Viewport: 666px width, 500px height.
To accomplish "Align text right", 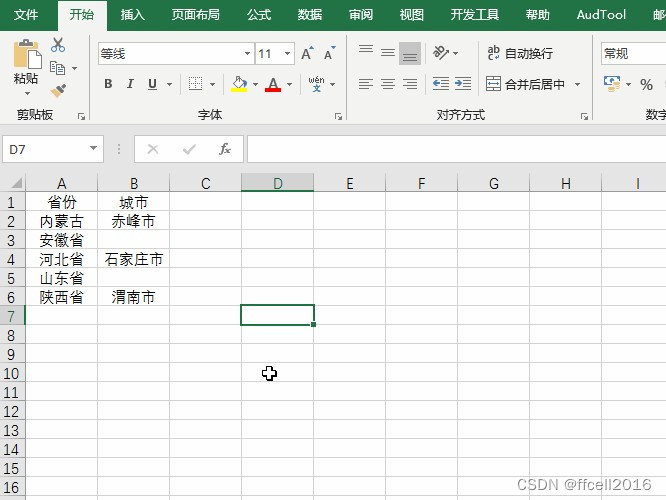I will [410, 84].
